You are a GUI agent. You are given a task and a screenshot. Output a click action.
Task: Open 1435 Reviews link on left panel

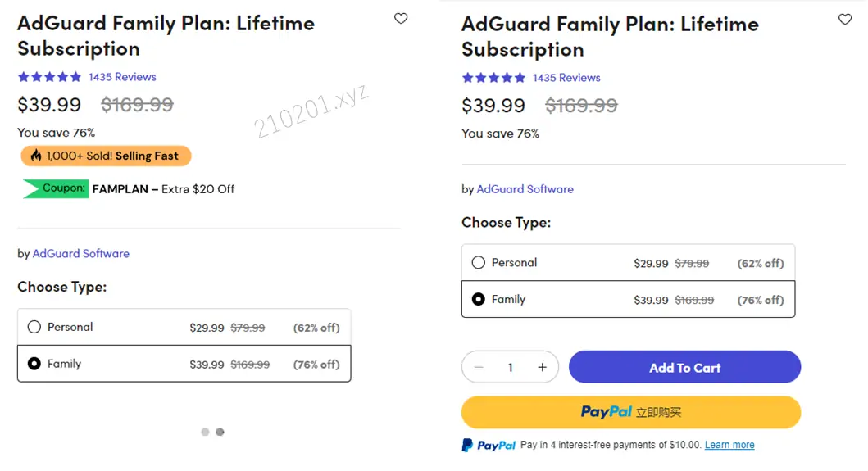[x=122, y=77]
